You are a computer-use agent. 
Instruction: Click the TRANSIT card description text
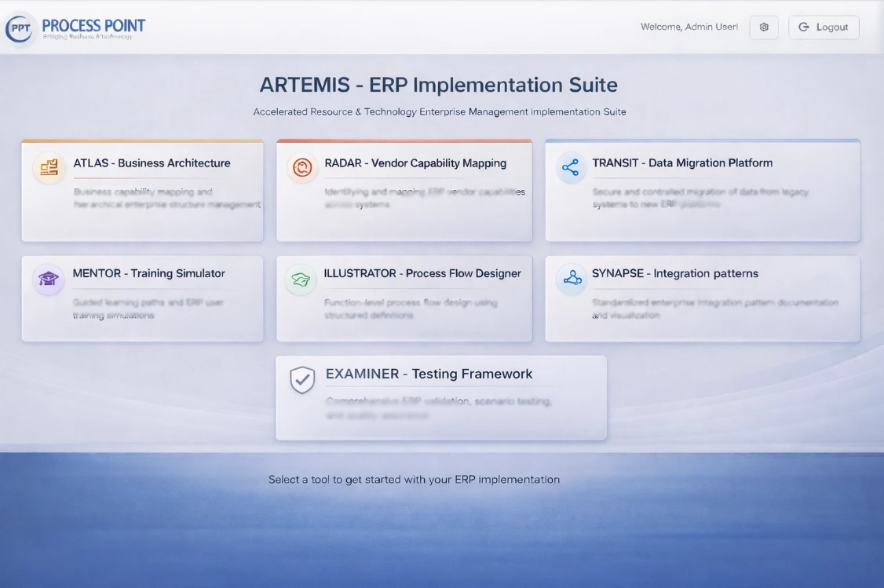700,198
